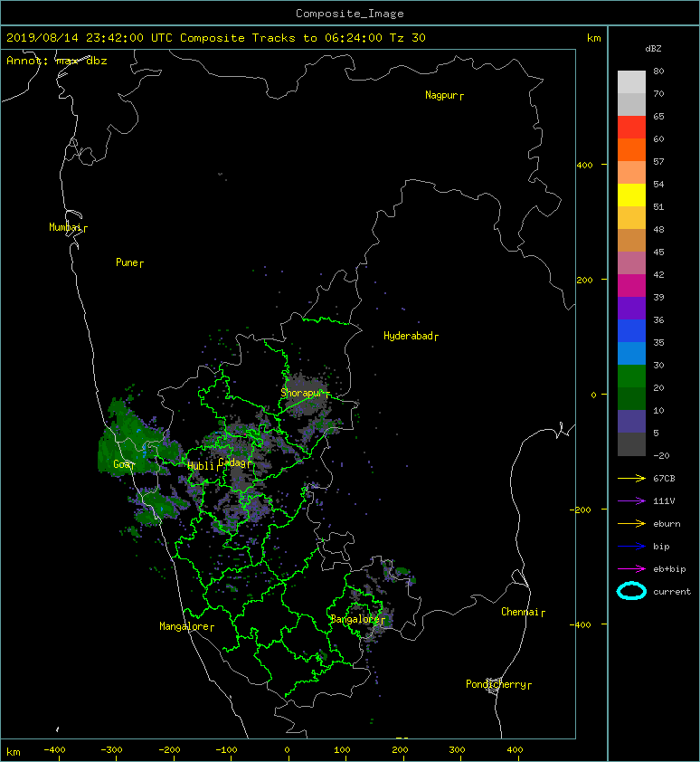The width and height of the screenshot is (700, 762).
Task: Click the 'Annot: max dbz' annotation label
Action: pyautogui.click(x=56, y=61)
